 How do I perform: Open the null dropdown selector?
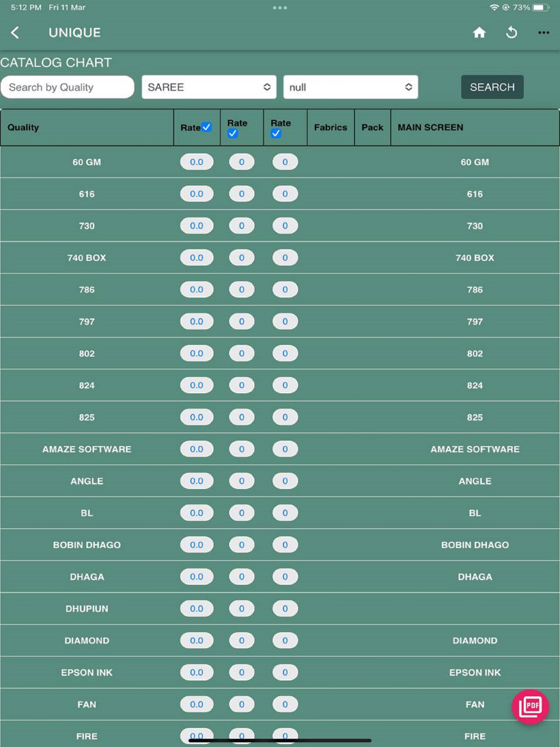point(351,87)
